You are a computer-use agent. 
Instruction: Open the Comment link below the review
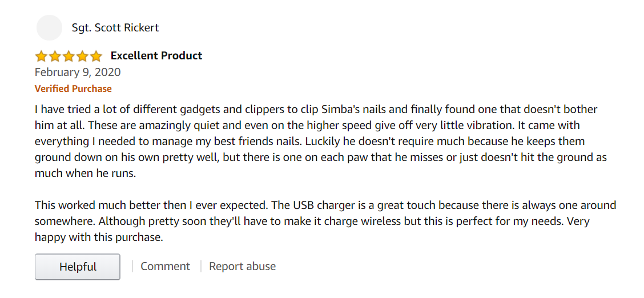coord(165,267)
